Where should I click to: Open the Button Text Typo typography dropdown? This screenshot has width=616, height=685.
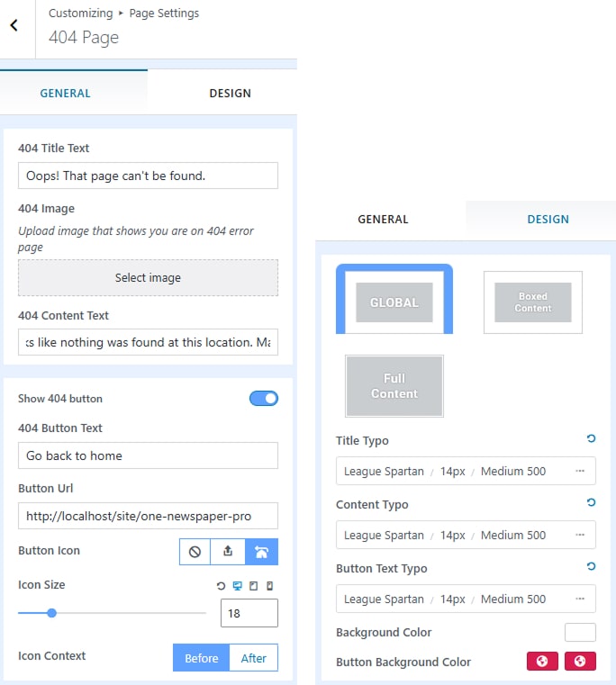pyautogui.click(x=465, y=599)
